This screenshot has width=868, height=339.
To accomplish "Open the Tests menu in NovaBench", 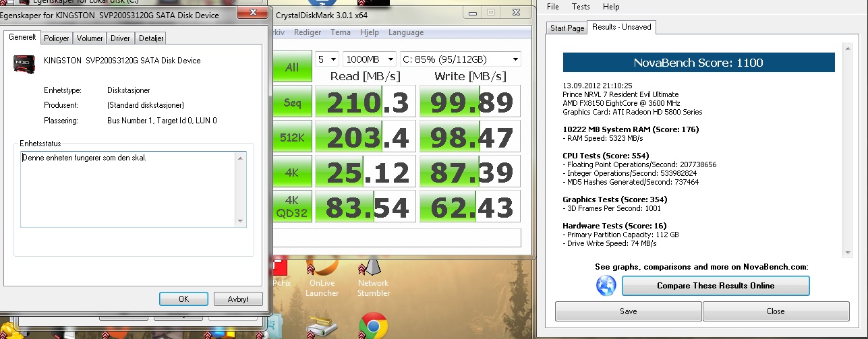I will click(581, 7).
